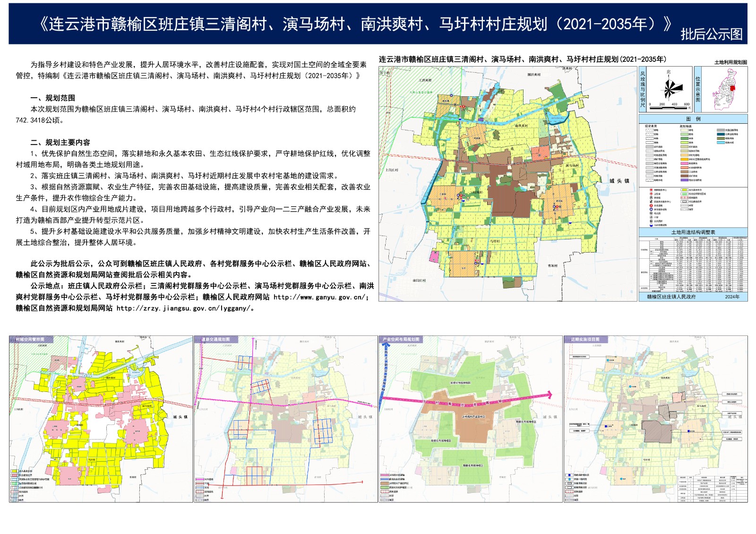Image resolution: width=756 pixels, height=534 pixels.
Task: Select the 产业空间布局规划图 title label
Action: (x=401, y=339)
